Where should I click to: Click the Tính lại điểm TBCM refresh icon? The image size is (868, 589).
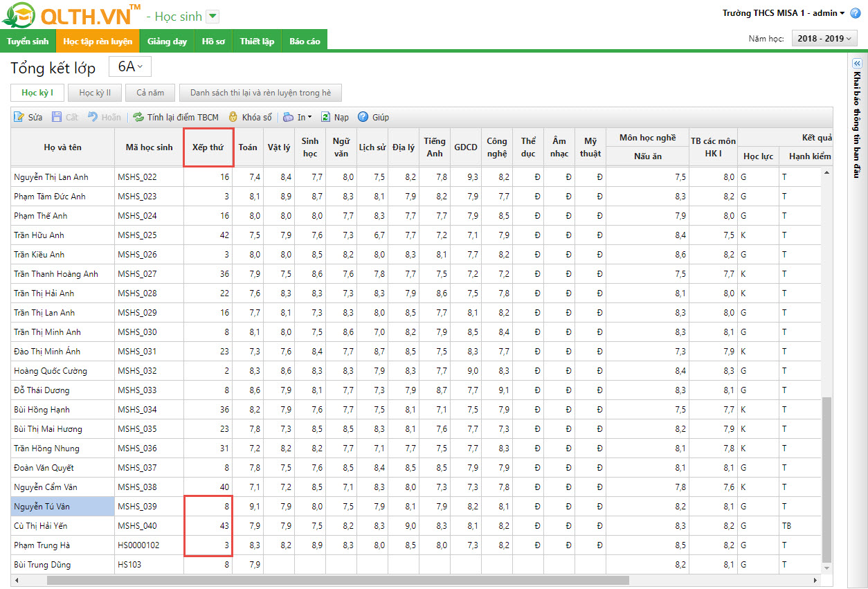click(x=138, y=117)
